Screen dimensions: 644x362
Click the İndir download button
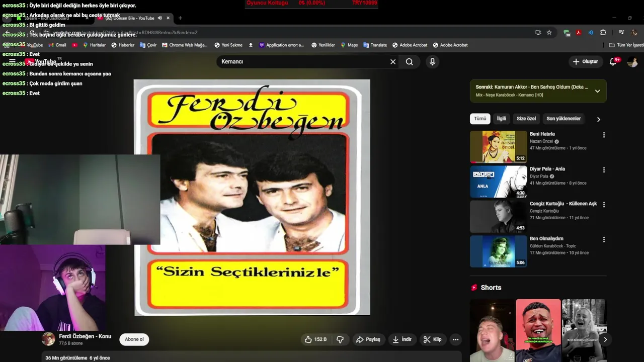tap(402, 339)
